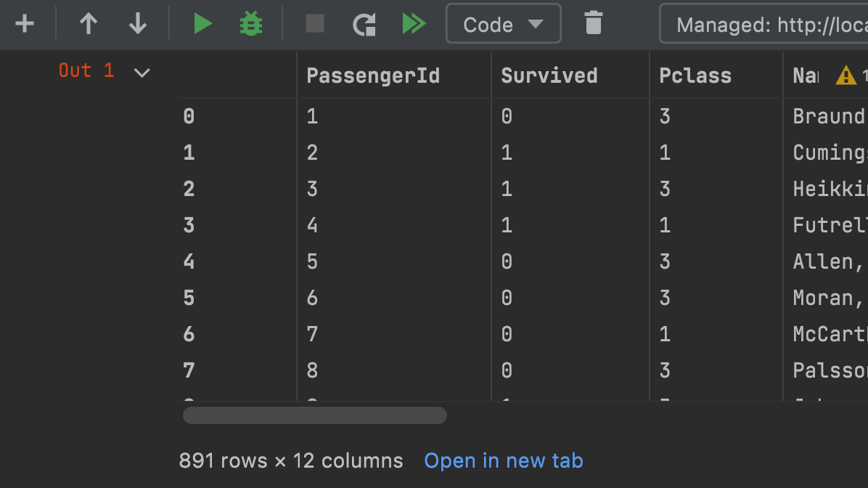This screenshot has width=868, height=488.
Task: Open the Code cell type dropdown
Action: click(x=503, y=24)
